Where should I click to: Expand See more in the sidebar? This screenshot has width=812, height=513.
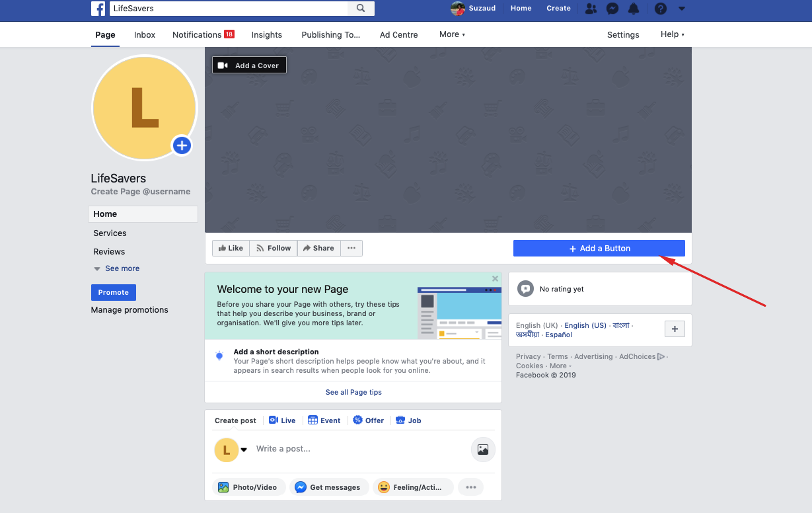122,268
